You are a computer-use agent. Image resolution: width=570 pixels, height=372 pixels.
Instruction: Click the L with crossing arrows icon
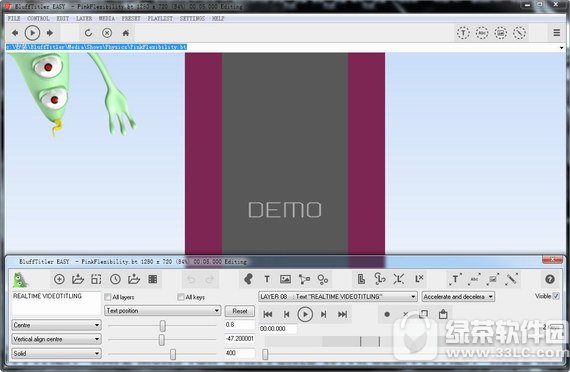coord(399,279)
